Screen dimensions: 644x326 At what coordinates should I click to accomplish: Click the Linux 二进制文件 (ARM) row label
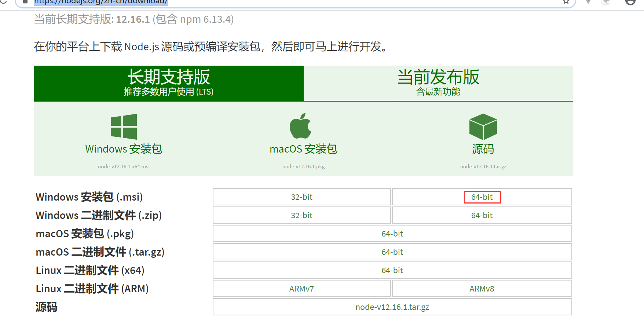coord(92,289)
